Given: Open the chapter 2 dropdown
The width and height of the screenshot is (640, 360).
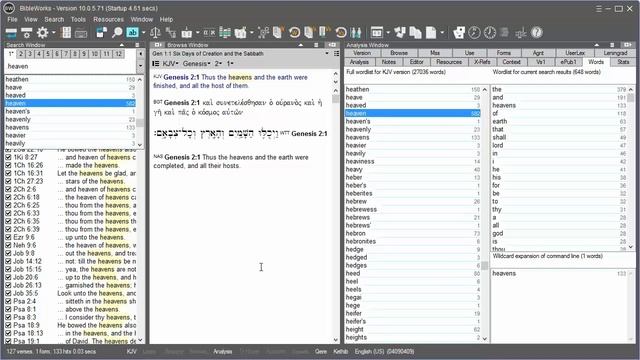Looking at the screenshot, I should tap(218, 63).
